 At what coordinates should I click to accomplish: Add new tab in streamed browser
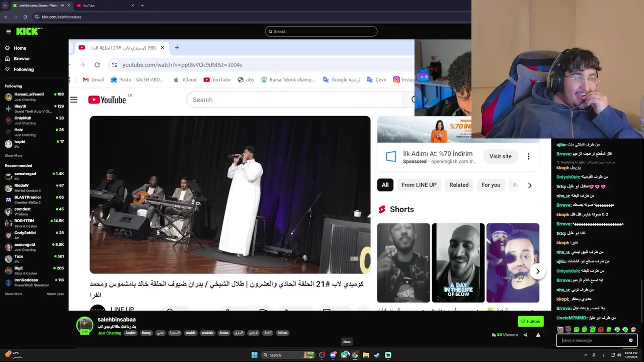(177, 48)
